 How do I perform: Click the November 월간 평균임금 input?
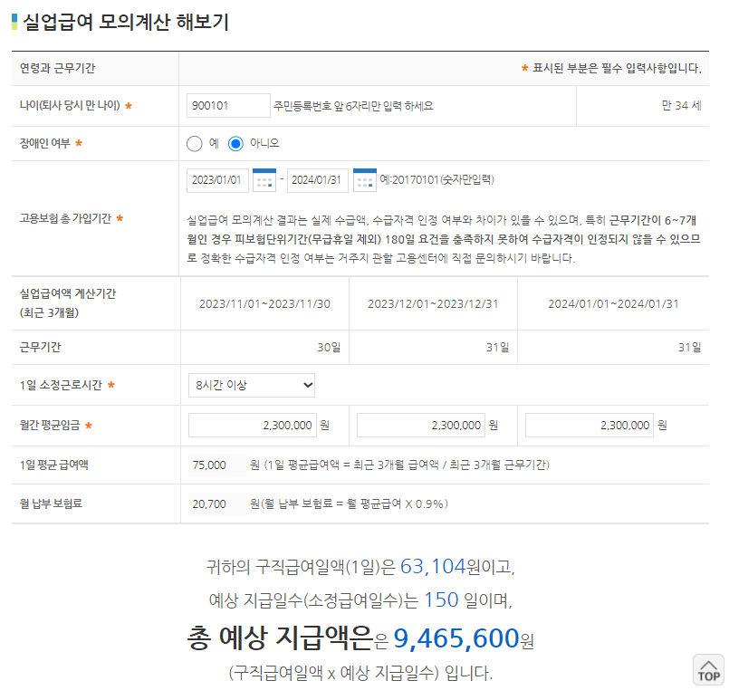[252, 425]
